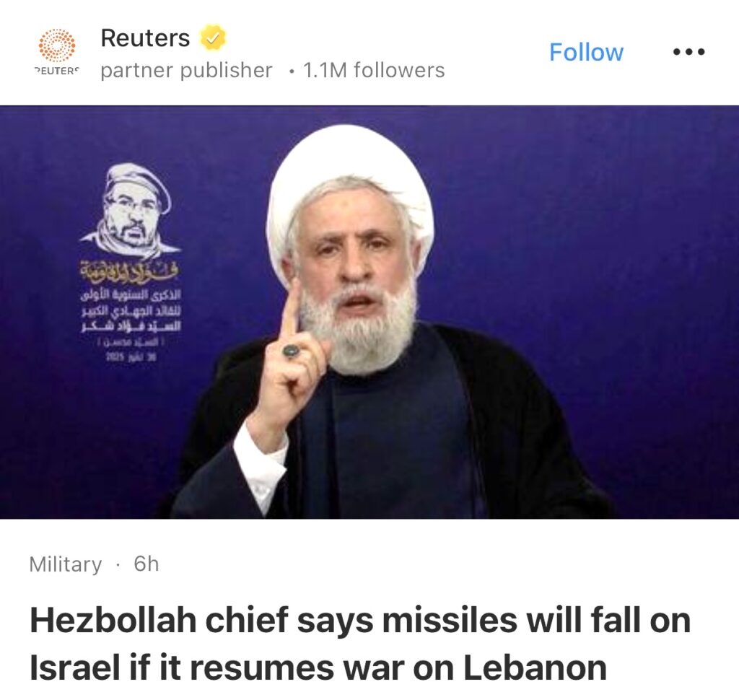Select the partner publisher label
Image resolution: width=739 pixels, height=700 pixels.
(186, 70)
